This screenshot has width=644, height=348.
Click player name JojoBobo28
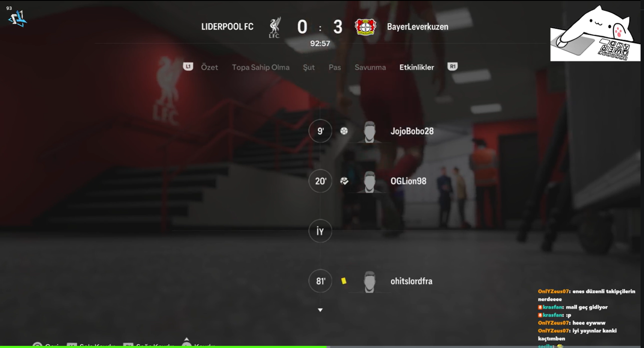(412, 131)
